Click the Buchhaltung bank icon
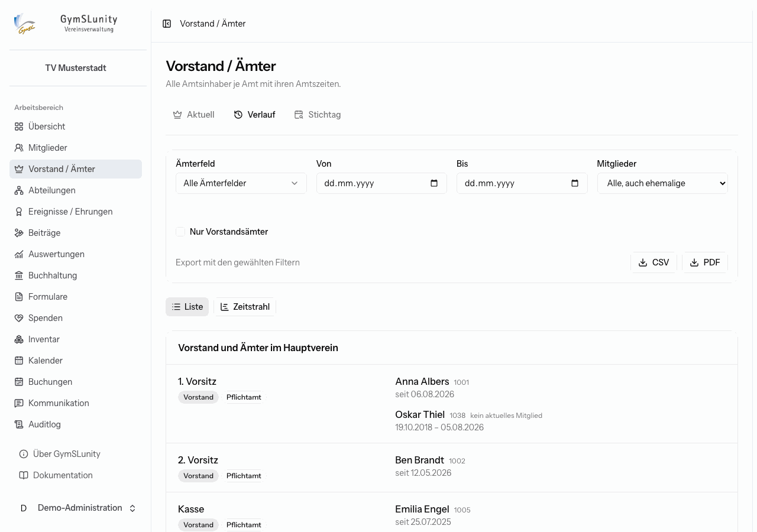Viewport: 757px width, 532px height. click(19, 275)
